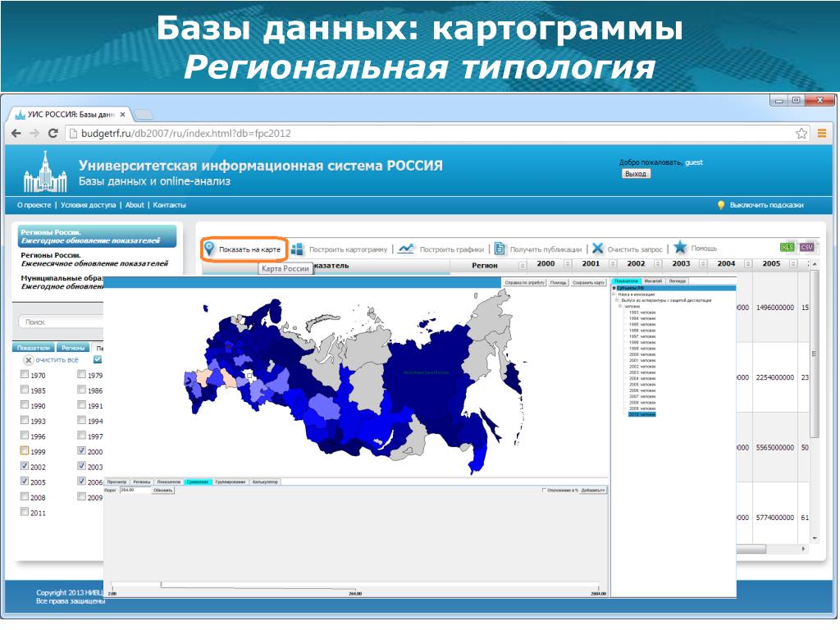This screenshot has width=840, height=630.
Task: Click the Выход button
Action: click(x=636, y=174)
